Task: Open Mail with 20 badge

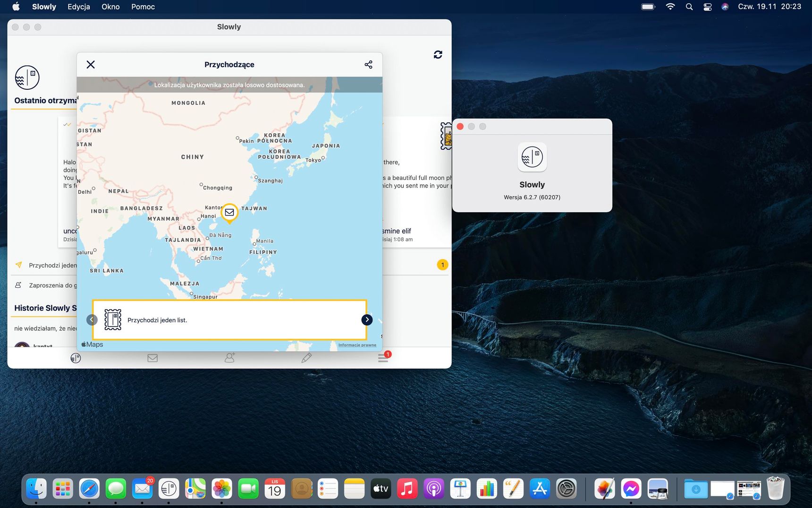Action: [142, 489]
